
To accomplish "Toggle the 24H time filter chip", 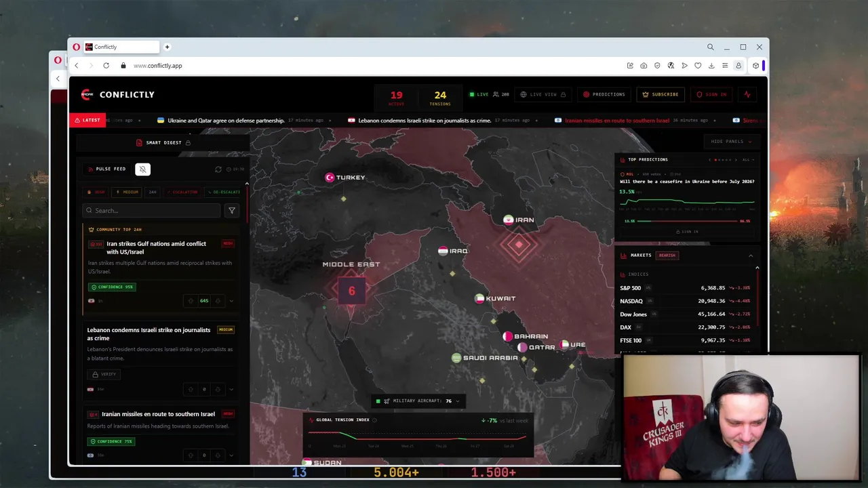I will point(153,192).
